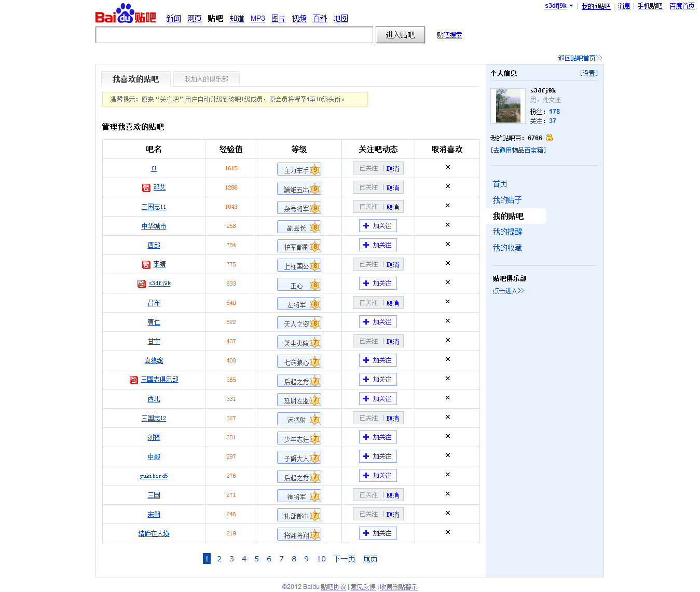Remove 三国志11 using its × icon
Screen dimensions: 700x592
click(x=447, y=206)
